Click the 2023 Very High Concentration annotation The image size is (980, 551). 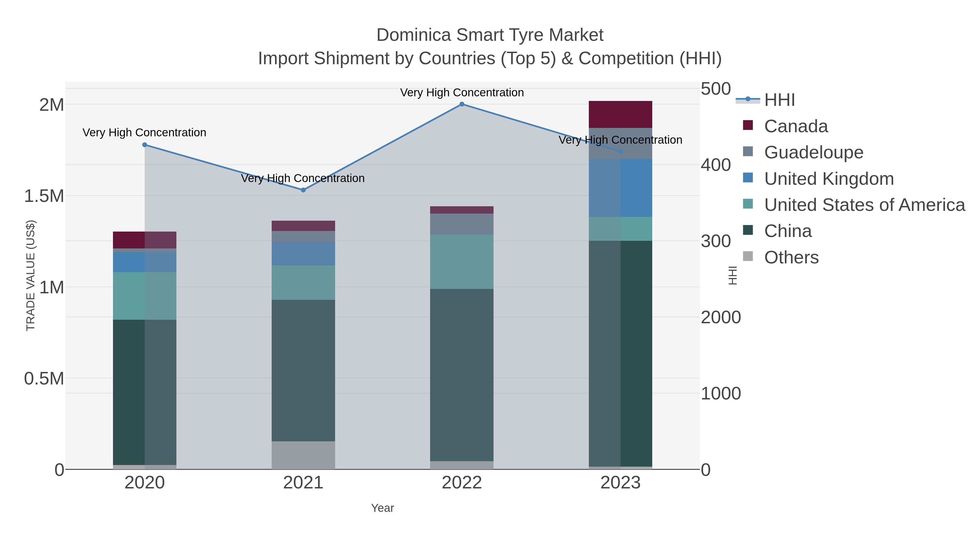tap(620, 140)
